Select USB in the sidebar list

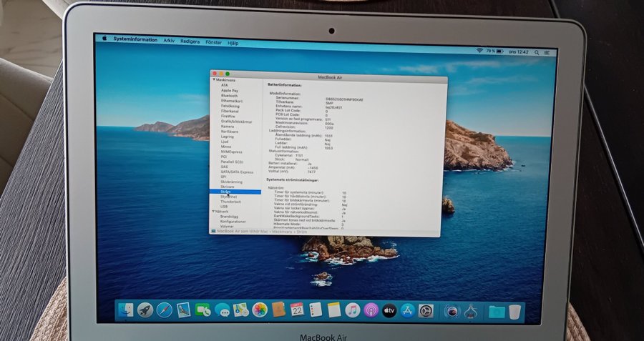[225, 207]
